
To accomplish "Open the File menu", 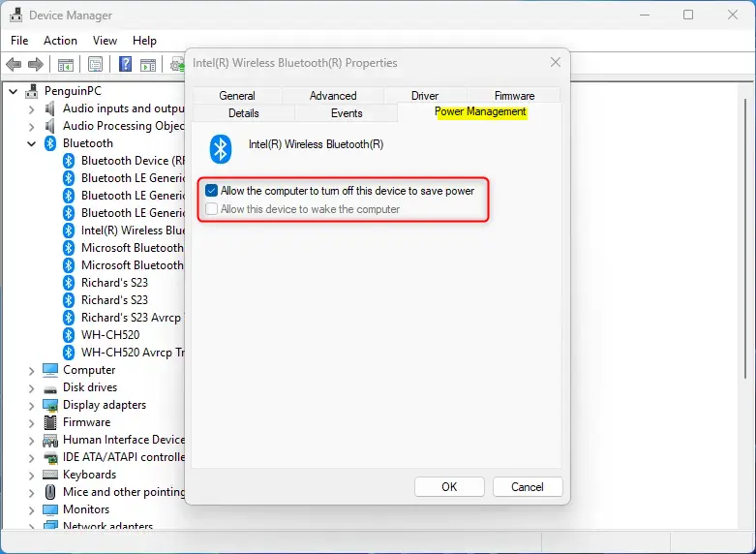I will tap(19, 41).
